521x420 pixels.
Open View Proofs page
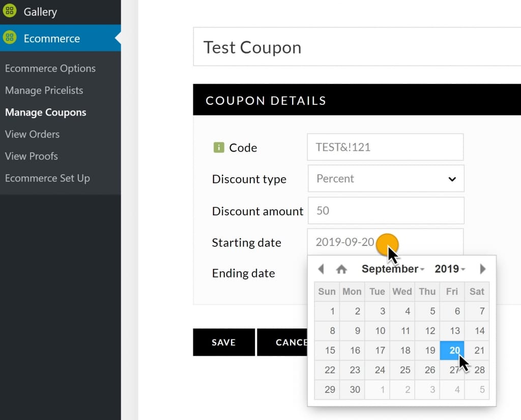(x=31, y=156)
